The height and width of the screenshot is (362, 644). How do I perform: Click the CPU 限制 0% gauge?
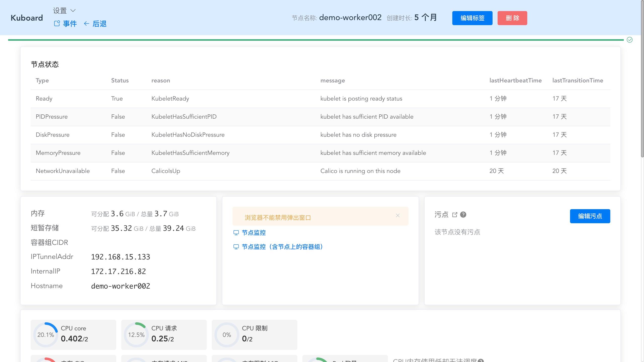tap(227, 335)
